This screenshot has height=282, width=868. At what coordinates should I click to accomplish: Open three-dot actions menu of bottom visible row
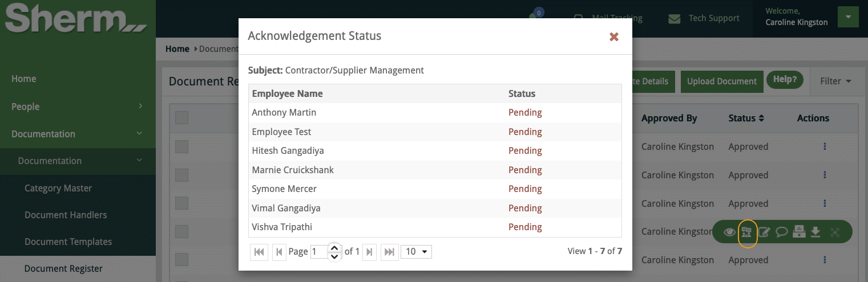tap(825, 260)
